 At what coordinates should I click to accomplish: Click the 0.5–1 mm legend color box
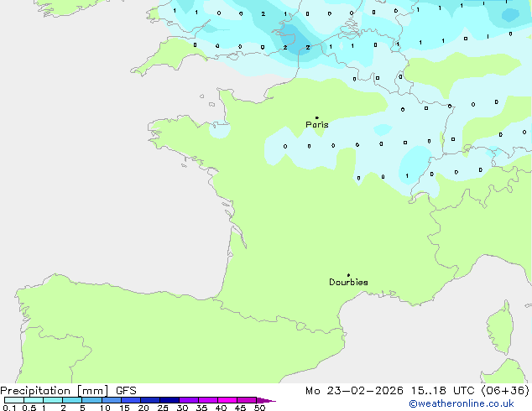[x=34, y=400]
